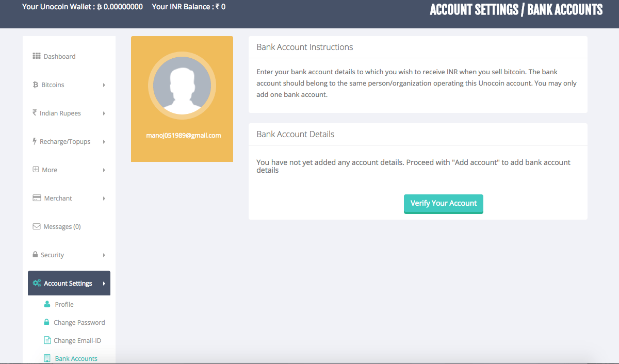Open the Merchant menu label
The height and width of the screenshot is (364, 619).
(x=58, y=198)
